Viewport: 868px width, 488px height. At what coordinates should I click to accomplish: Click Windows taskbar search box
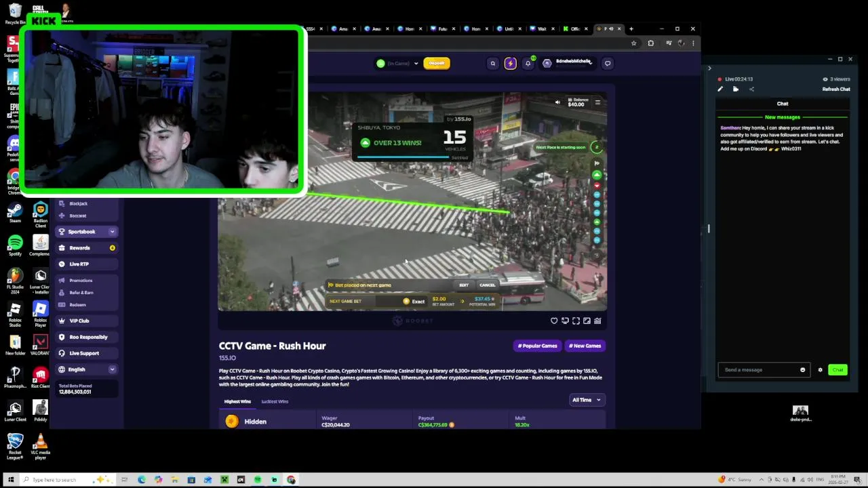pyautogui.click(x=68, y=480)
